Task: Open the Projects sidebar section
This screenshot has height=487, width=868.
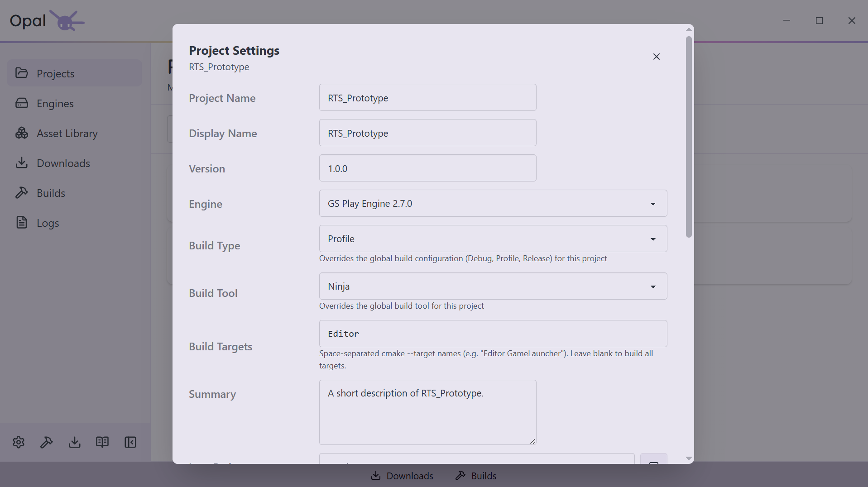Action: (74, 73)
